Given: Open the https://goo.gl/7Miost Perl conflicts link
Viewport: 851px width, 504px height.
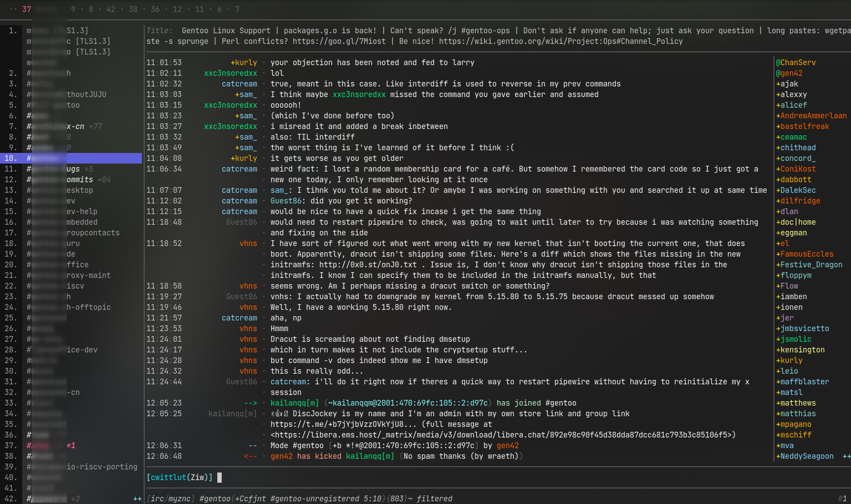Looking at the screenshot, I should [339, 41].
